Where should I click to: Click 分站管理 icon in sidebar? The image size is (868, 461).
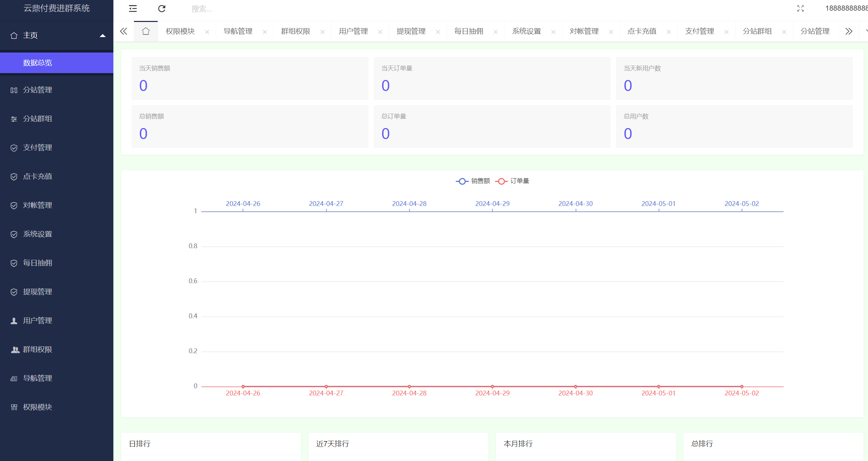[x=14, y=90]
